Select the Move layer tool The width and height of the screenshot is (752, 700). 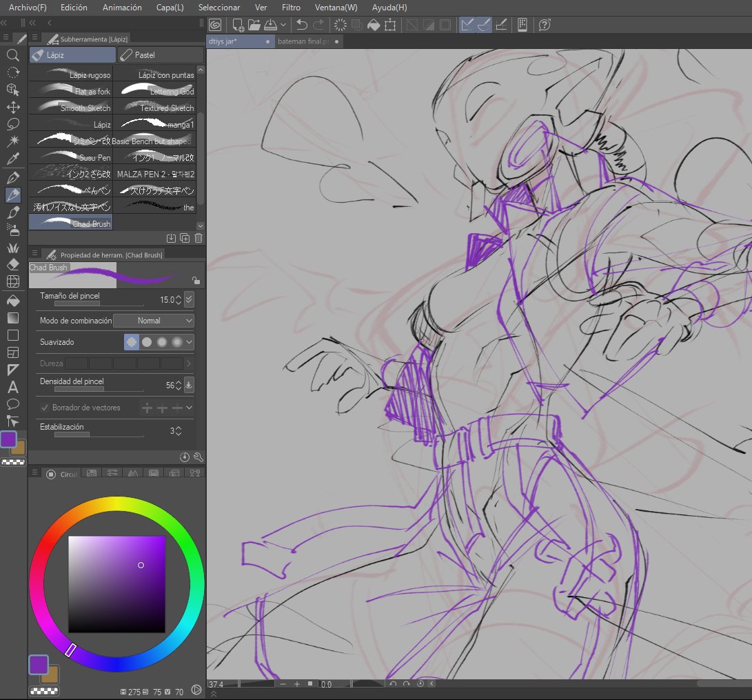pyautogui.click(x=13, y=107)
